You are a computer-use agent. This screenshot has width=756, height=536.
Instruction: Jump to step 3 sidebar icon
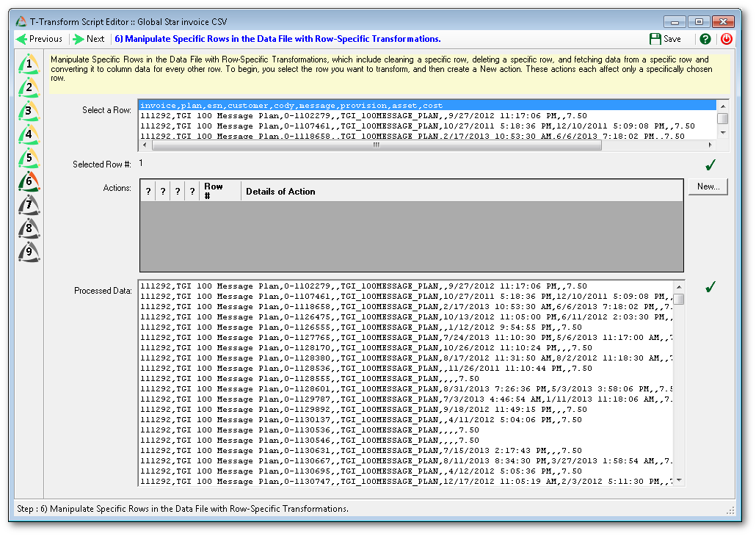(29, 111)
